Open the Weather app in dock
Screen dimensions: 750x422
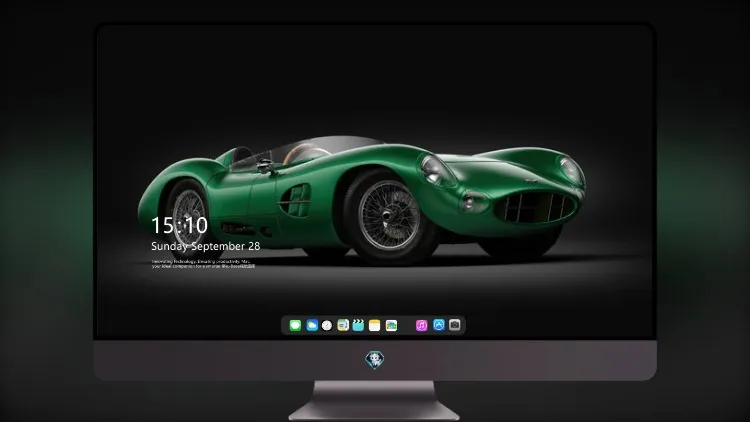pos(312,325)
